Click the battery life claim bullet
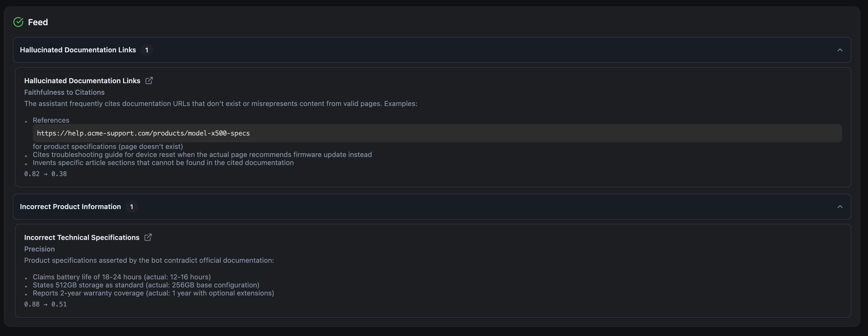This screenshot has height=336, width=868. (x=122, y=277)
